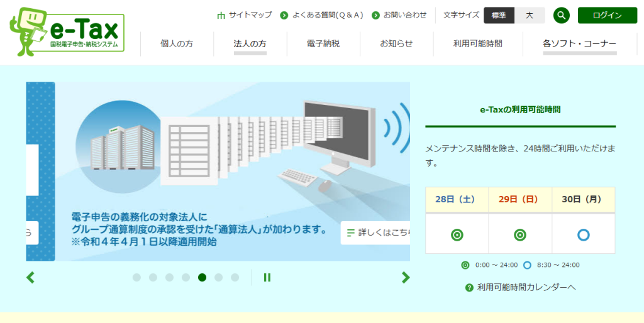The image size is (644, 323).
Task: Click the e-Tax mascot logo
Action: (67, 31)
